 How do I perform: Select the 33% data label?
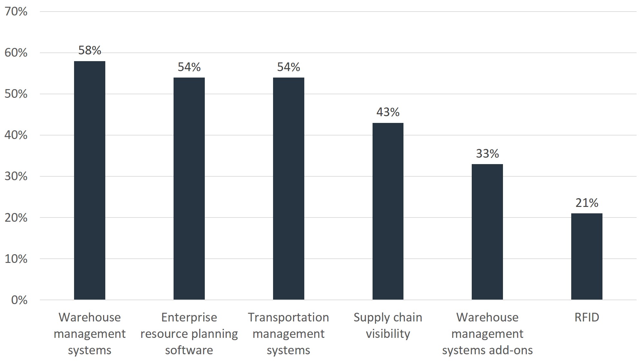coord(488,153)
